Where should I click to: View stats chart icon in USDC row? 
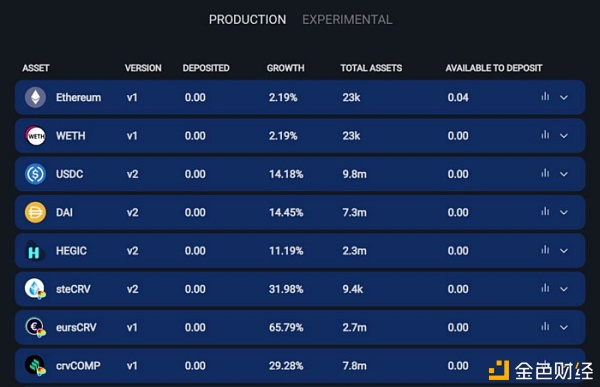545,173
